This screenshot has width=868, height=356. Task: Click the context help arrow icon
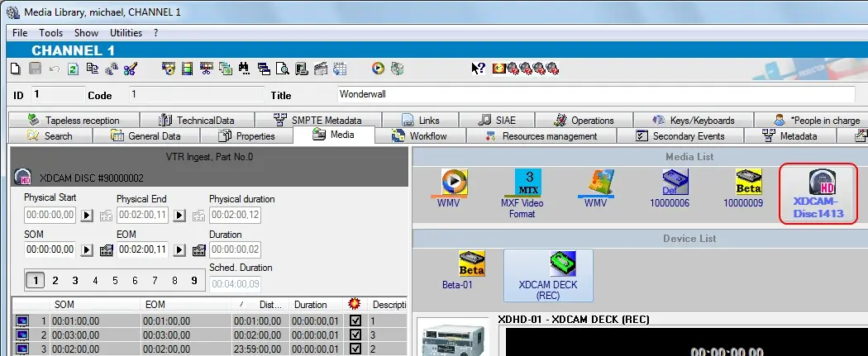tap(478, 69)
